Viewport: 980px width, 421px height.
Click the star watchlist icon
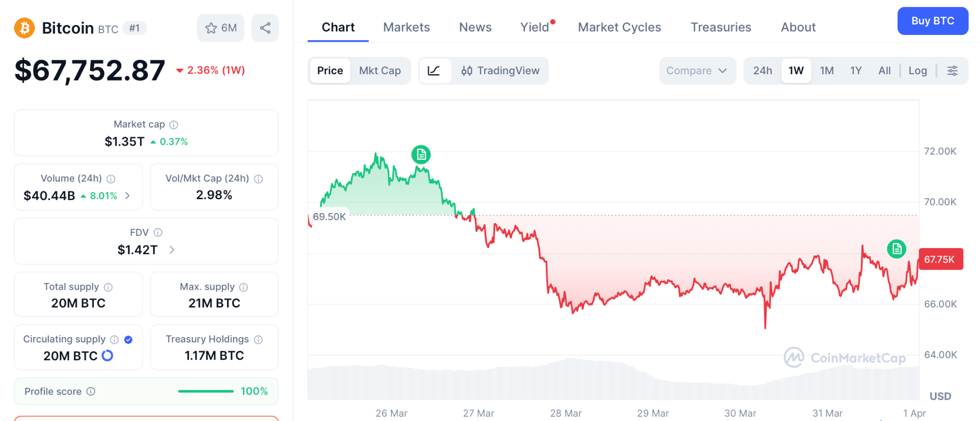(212, 28)
